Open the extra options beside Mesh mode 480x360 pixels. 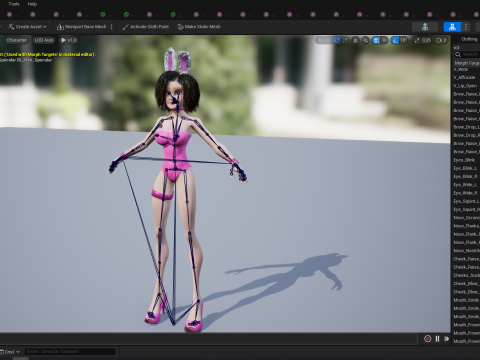466,27
